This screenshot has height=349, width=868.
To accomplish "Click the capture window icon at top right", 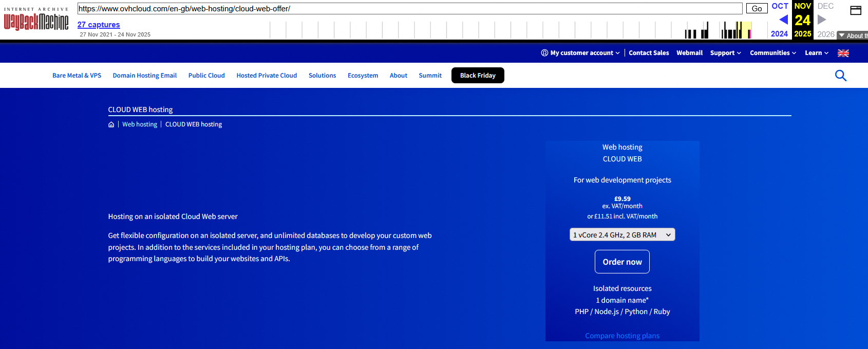I will click(856, 10).
